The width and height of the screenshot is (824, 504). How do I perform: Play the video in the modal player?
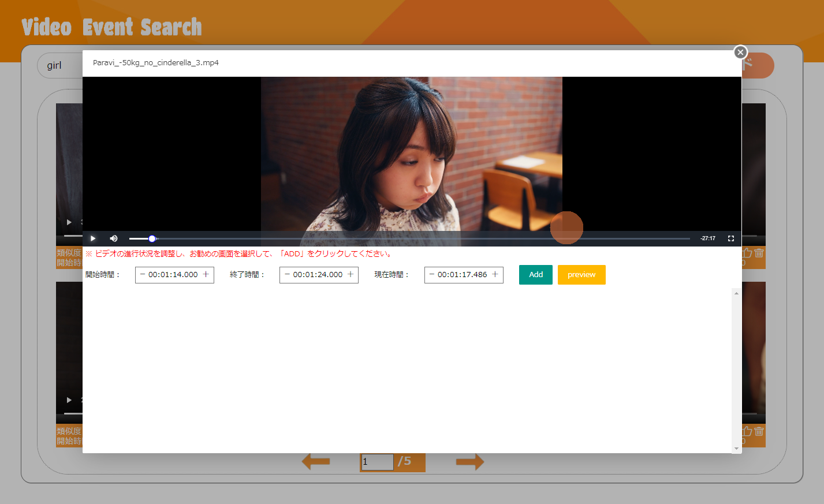pos(92,238)
